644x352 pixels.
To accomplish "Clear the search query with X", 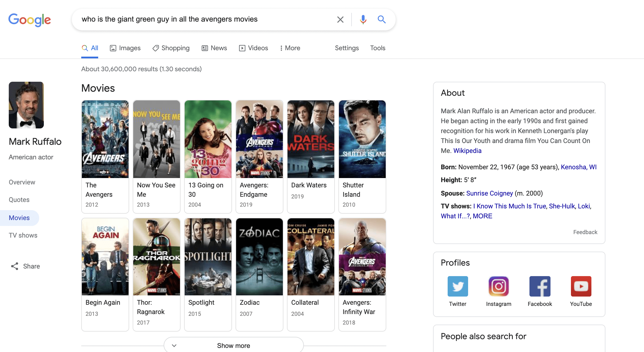I will pos(340,20).
